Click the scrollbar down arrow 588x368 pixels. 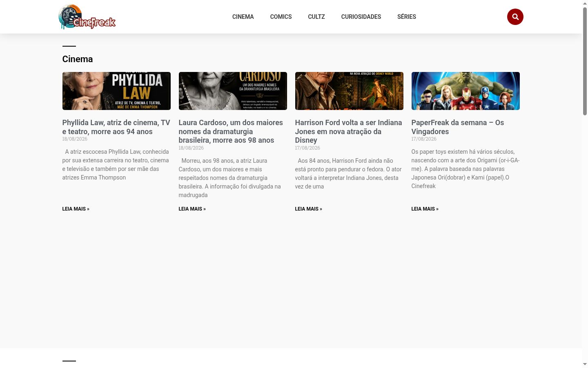click(x=585, y=364)
